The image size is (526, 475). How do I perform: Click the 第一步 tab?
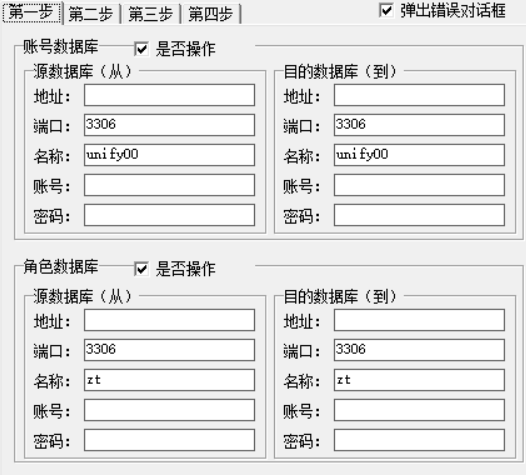click(32, 13)
